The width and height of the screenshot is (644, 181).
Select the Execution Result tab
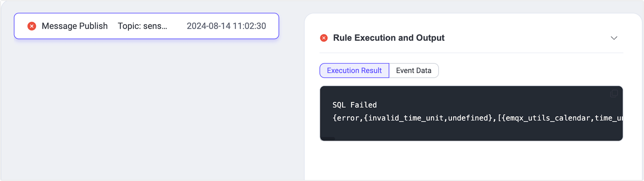tap(354, 70)
